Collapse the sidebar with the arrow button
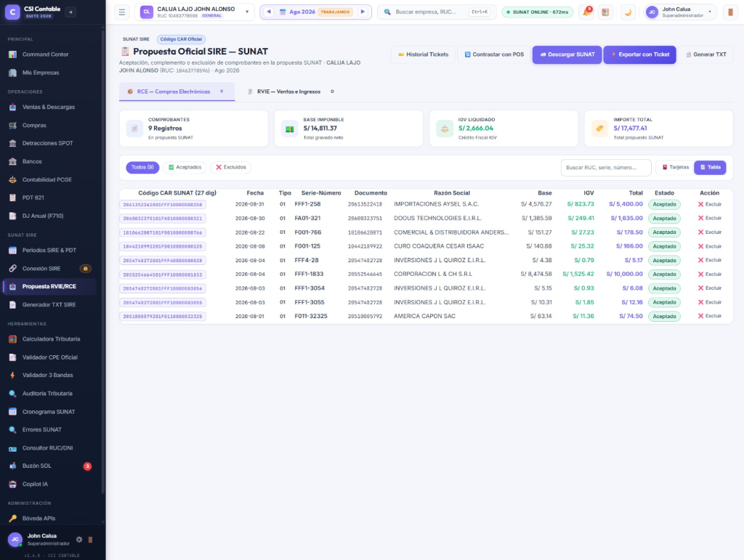 click(70, 12)
